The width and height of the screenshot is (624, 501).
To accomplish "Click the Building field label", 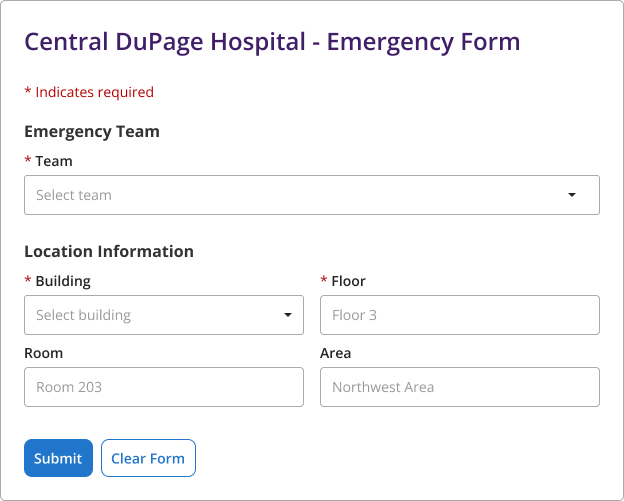I will 63,281.
